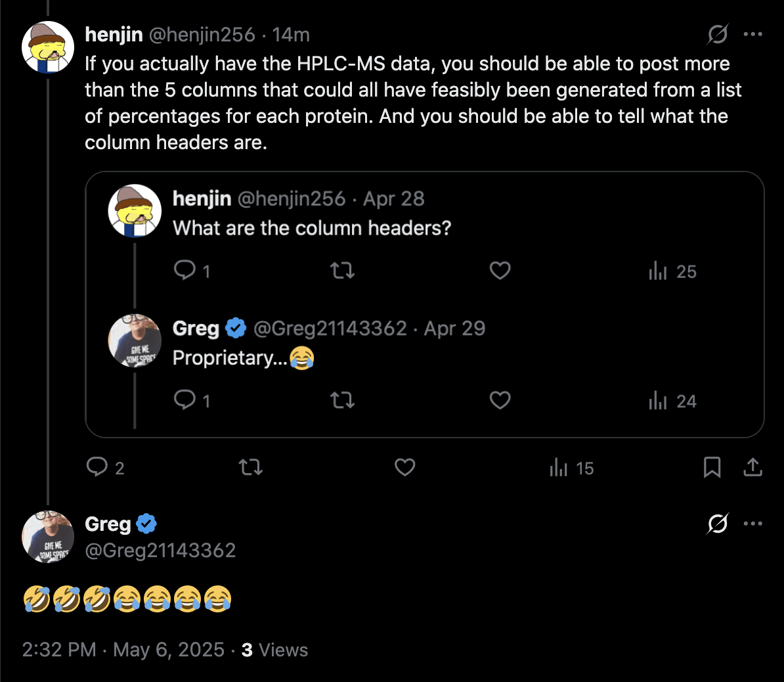Repost henjin's HPLC-MS data post

(x=250, y=467)
